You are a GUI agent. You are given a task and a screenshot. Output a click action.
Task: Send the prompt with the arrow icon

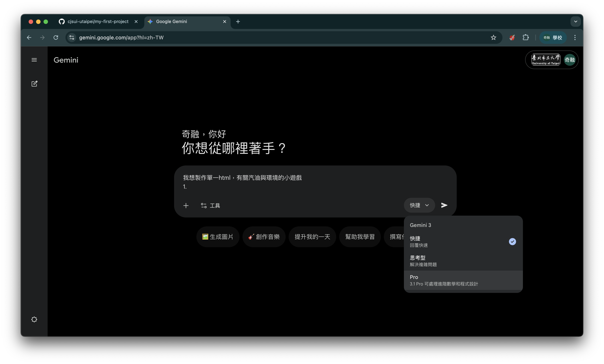[444, 205]
